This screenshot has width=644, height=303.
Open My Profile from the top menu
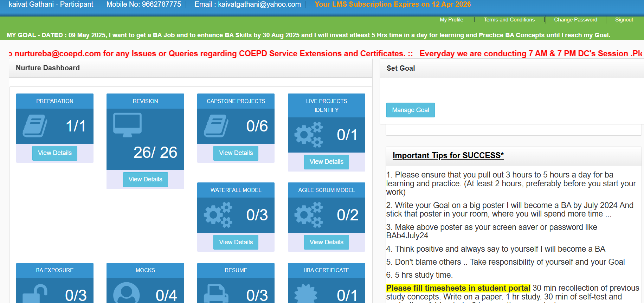pos(451,20)
